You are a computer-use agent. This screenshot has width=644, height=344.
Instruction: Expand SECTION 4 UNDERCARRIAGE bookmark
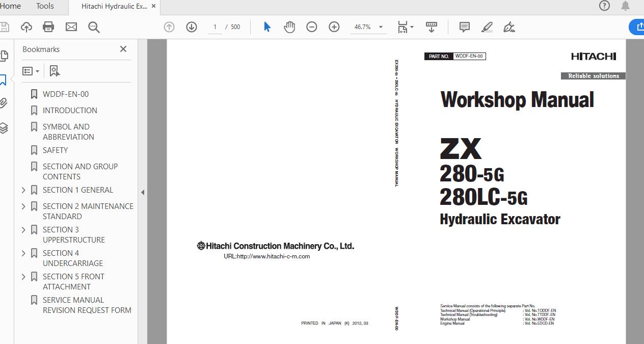click(23, 253)
